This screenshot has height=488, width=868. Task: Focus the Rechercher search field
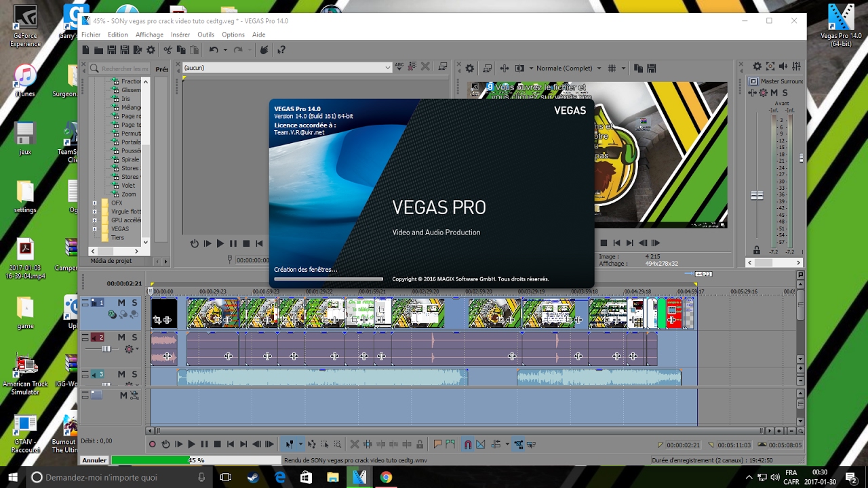[x=120, y=68]
